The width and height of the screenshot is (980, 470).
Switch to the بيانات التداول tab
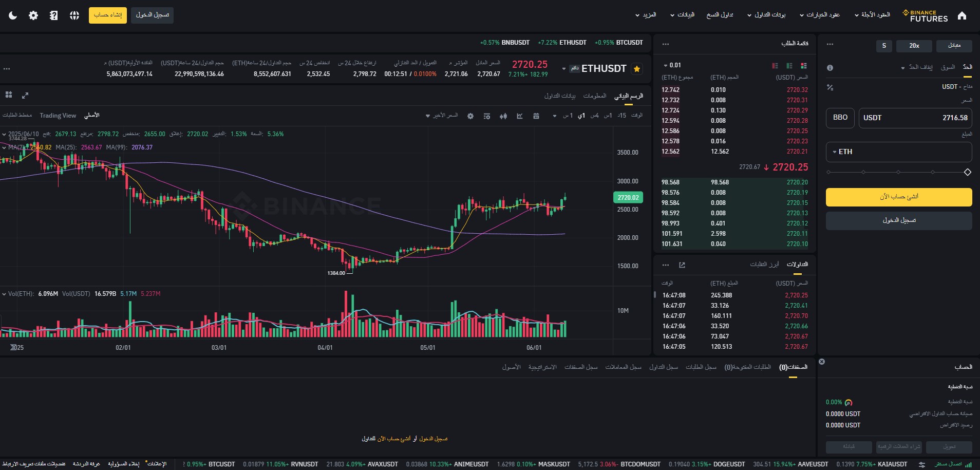559,95
